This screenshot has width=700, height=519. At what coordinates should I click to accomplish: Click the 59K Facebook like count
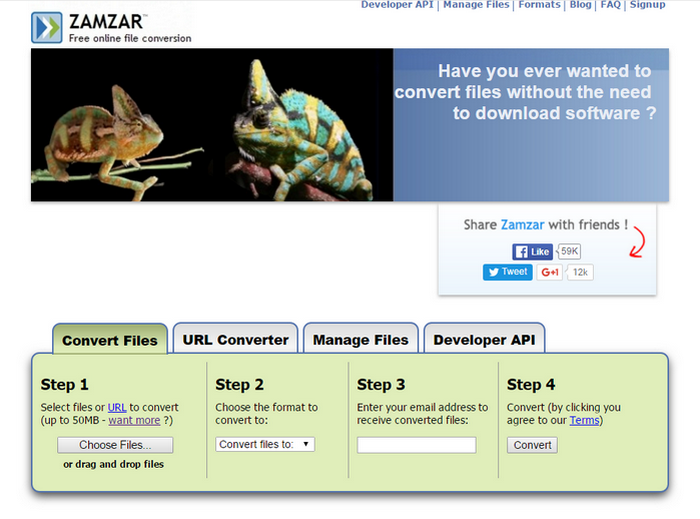coord(570,251)
